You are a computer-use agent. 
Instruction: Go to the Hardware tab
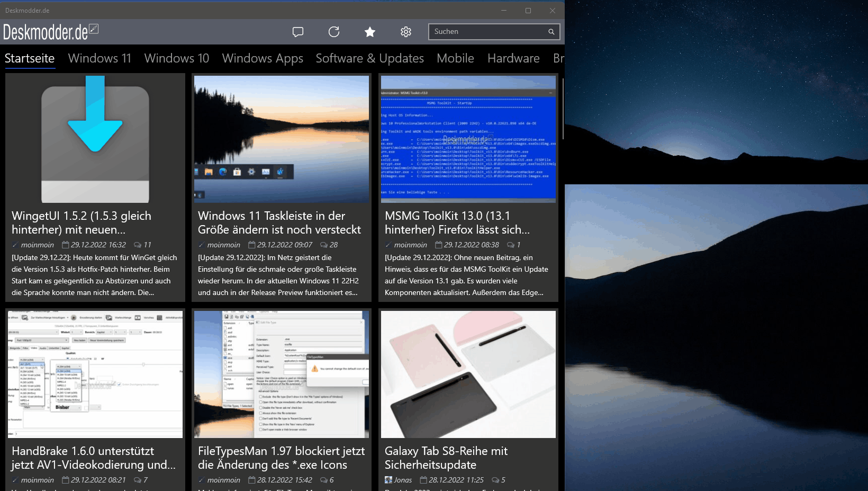coord(513,58)
